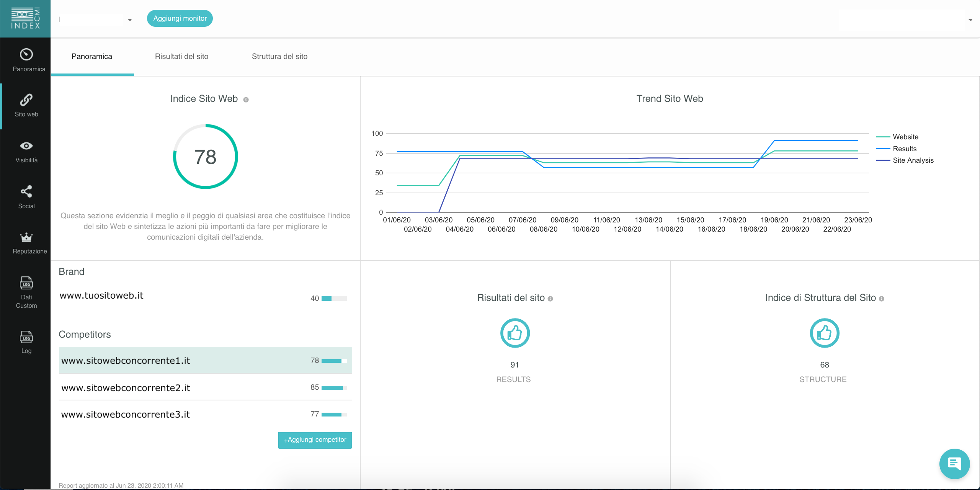
Task: Click score bar for www.sitowebconcorrente2.it
Action: 334,388
